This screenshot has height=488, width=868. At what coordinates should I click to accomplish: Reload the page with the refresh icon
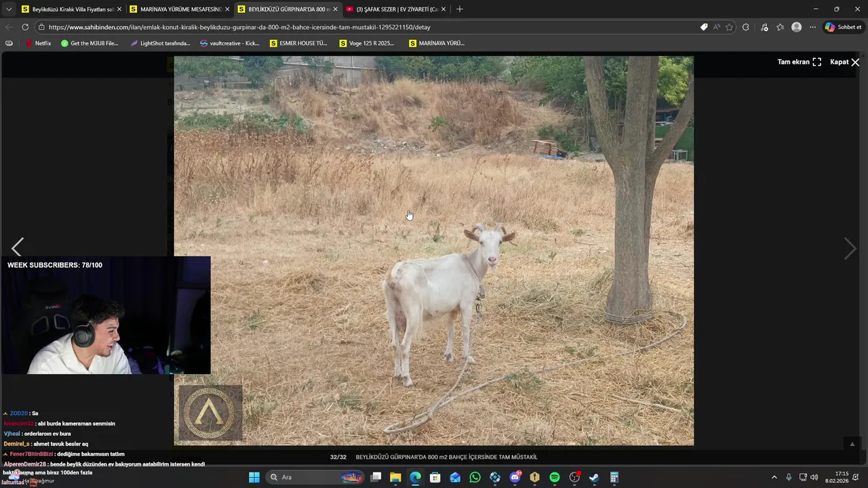click(x=25, y=27)
